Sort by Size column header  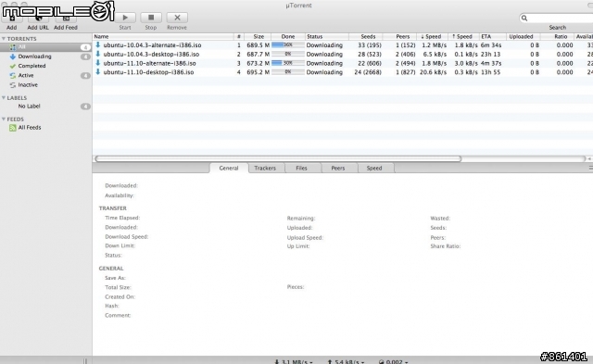(258, 37)
